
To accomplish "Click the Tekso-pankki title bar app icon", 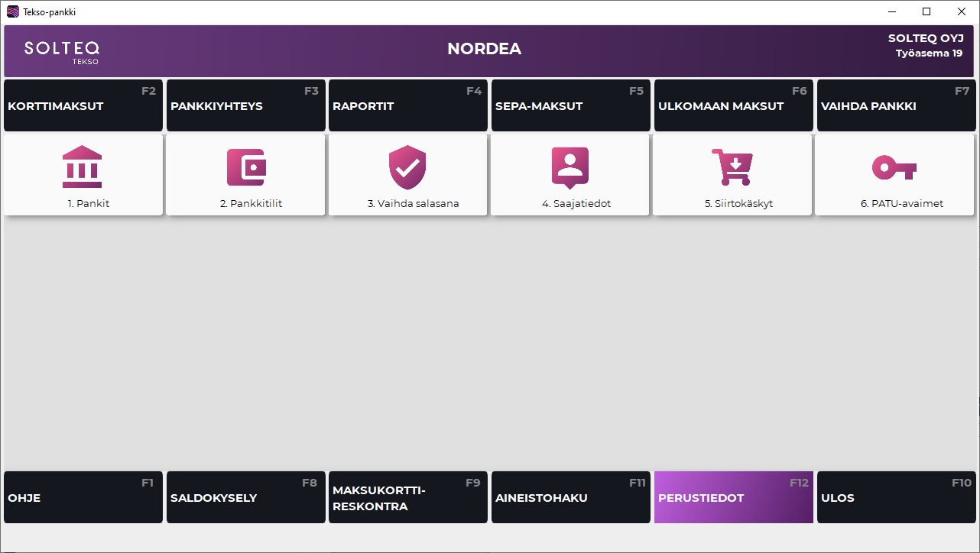I will pyautogui.click(x=12, y=11).
